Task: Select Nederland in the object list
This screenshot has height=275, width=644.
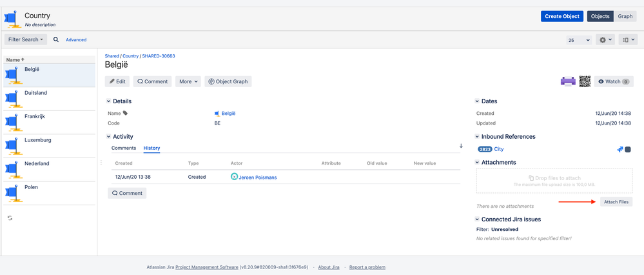Action: (x=49, y=169)
